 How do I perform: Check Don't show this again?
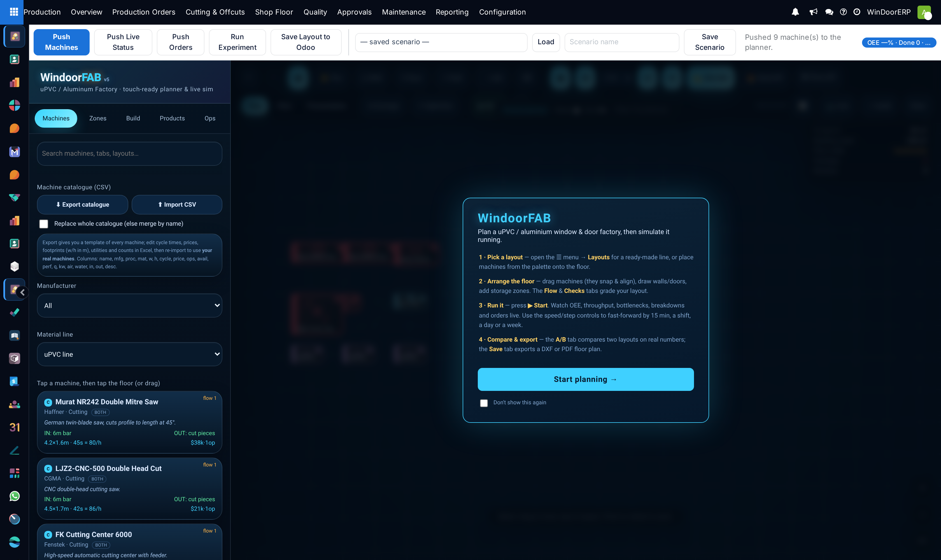(x=484, y=403)
